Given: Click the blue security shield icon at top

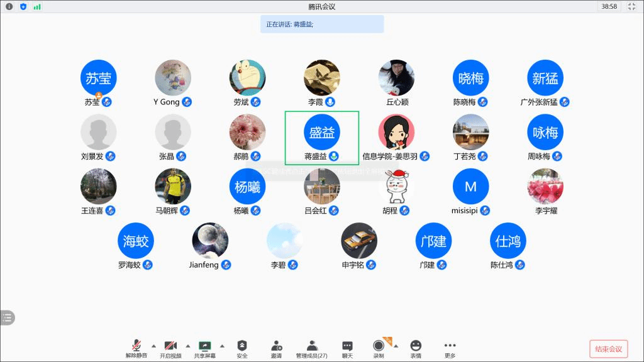Looking at the screenshot, I should pos(23,6).
